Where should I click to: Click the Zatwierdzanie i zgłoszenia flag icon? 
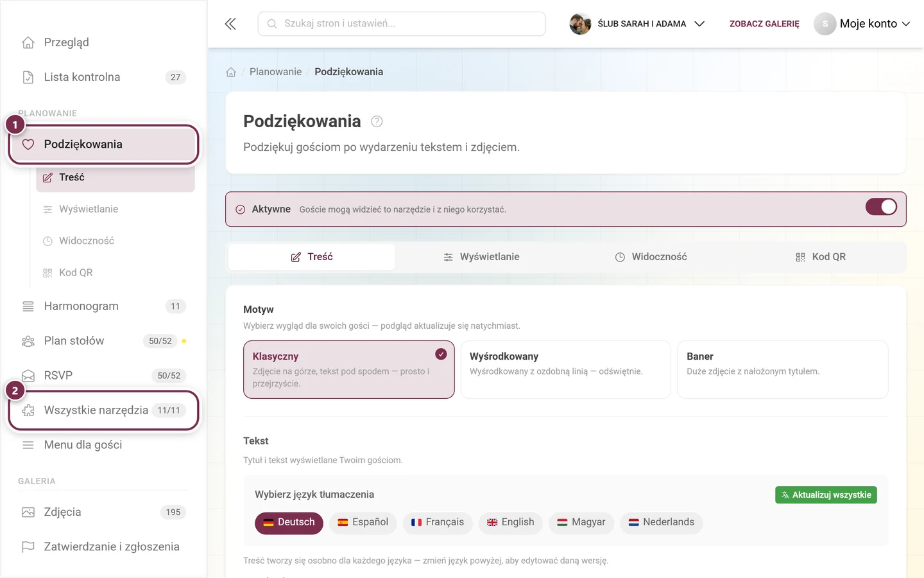pyautogui.click(x=28, y=547)
